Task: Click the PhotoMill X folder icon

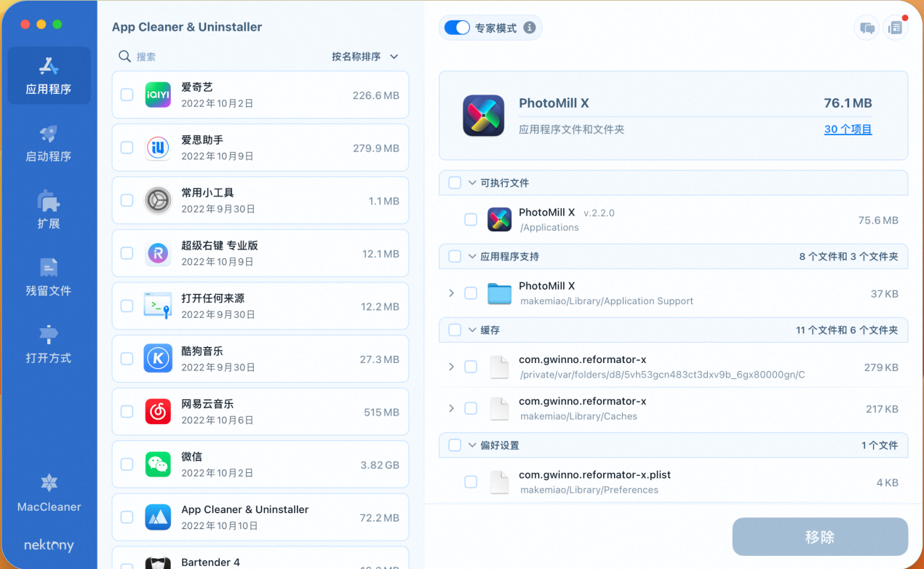Action: pyautogui.click(x=499, y=293)
